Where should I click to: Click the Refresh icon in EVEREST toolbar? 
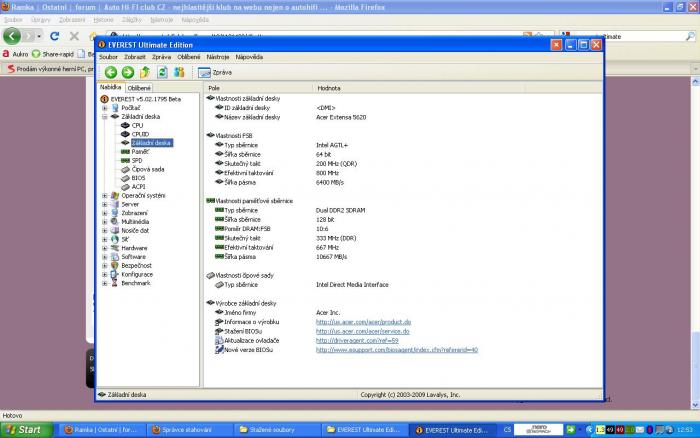(162, 72)
